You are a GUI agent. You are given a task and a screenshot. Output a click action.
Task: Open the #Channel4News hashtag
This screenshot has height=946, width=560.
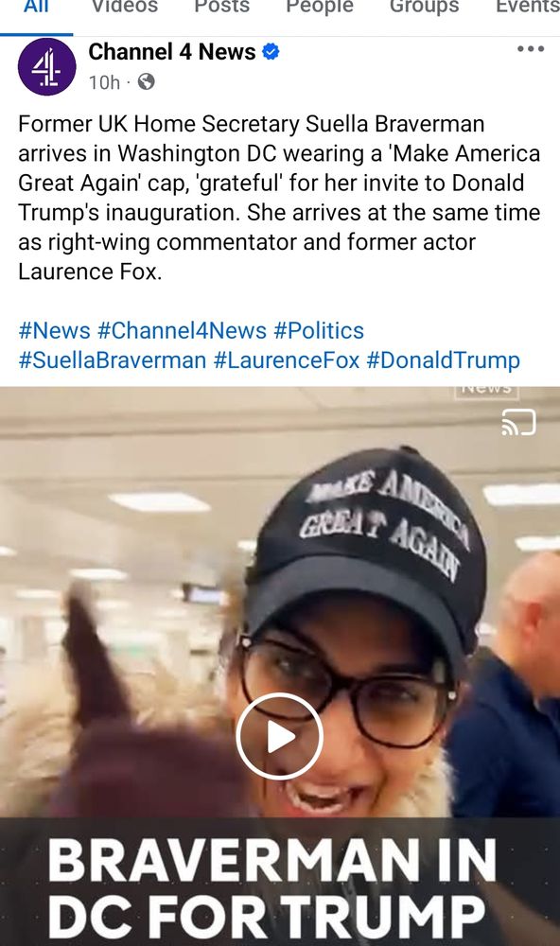[x=182, y=330]
